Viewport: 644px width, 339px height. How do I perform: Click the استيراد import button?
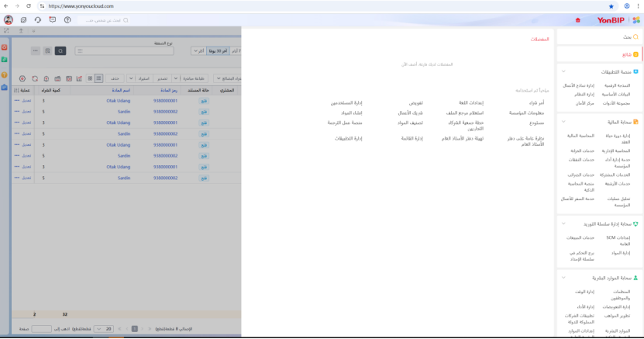(x=143, y=78)
